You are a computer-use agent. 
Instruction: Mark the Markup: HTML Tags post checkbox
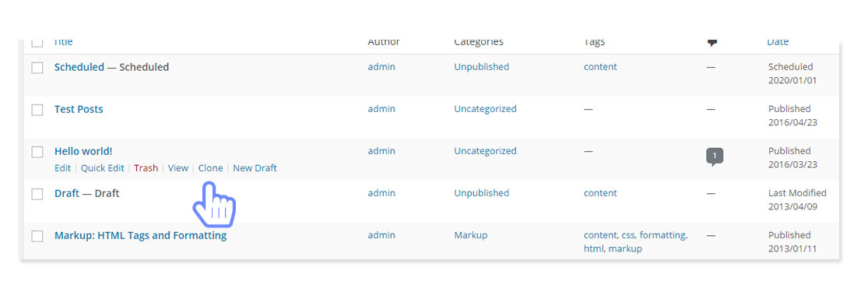coord(37,236)
